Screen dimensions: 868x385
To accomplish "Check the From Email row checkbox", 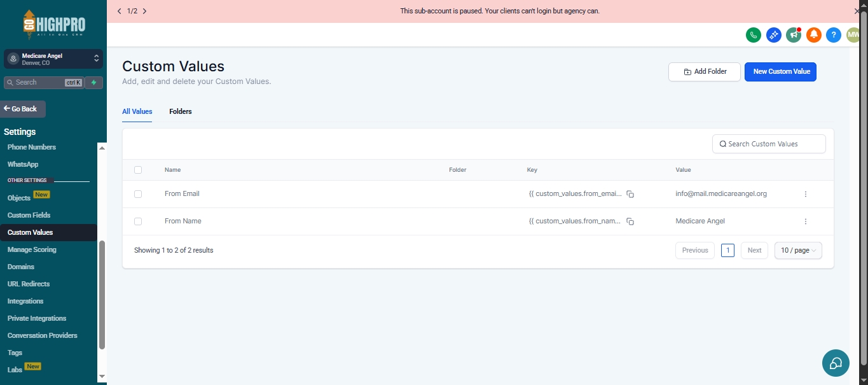I will click(x=138, y=194).
